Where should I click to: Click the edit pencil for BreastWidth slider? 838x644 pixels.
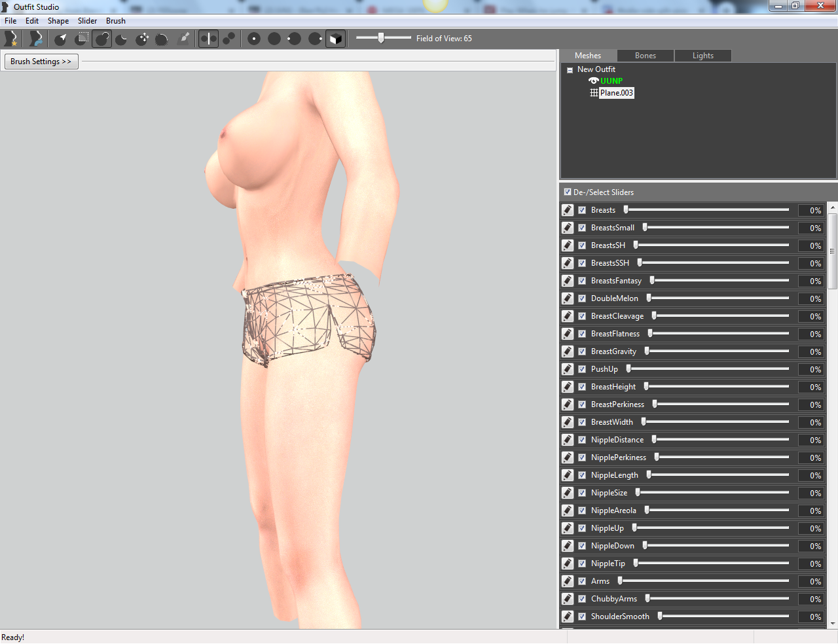568,422
